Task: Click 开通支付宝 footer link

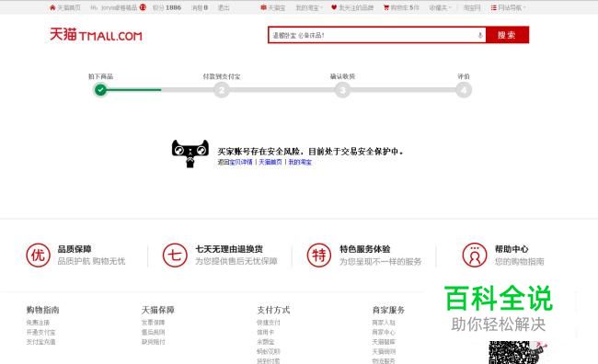Action: [x=40, y=333]
